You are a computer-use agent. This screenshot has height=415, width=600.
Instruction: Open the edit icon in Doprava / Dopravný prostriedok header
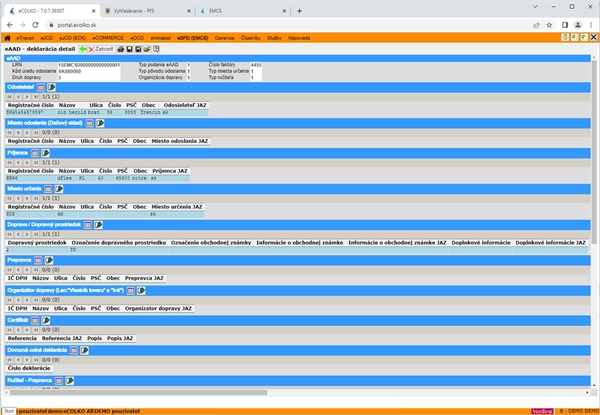(98, 225)
